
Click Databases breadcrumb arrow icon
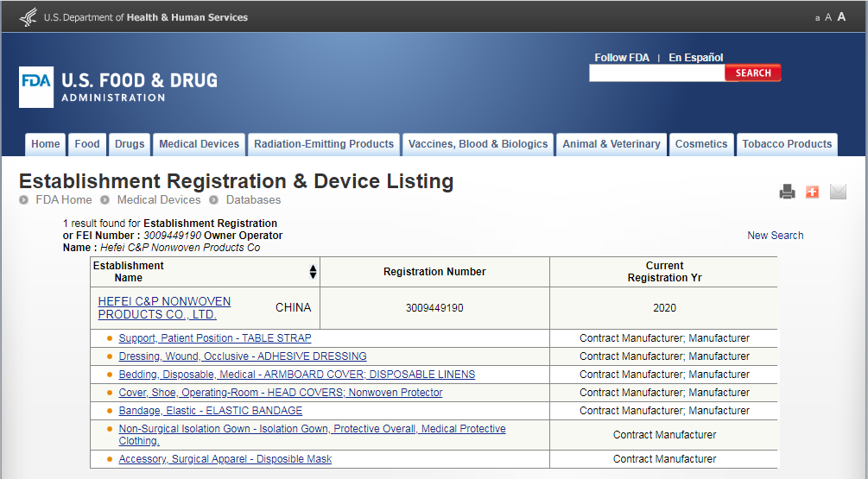(x=213, y=200)
